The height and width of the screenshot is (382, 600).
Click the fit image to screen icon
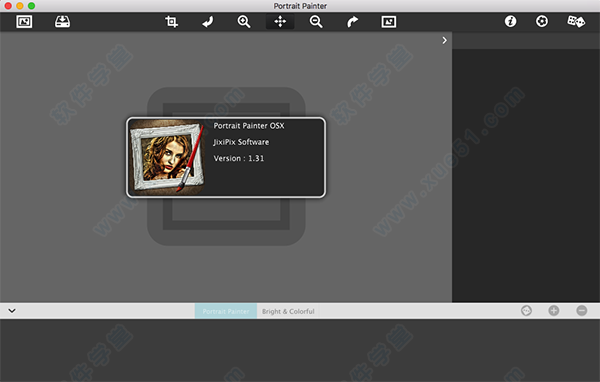tap(389, 21)
